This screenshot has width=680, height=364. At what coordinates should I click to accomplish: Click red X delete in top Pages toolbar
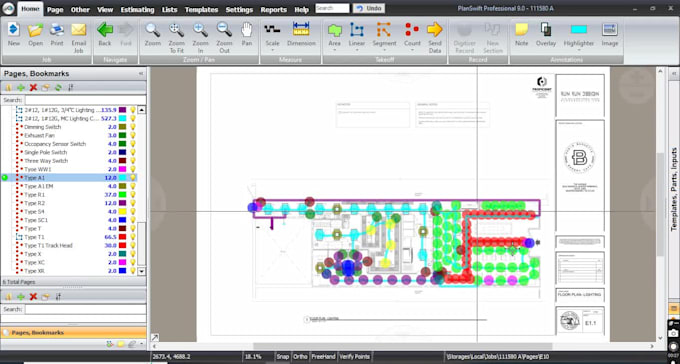click(33, 88)
